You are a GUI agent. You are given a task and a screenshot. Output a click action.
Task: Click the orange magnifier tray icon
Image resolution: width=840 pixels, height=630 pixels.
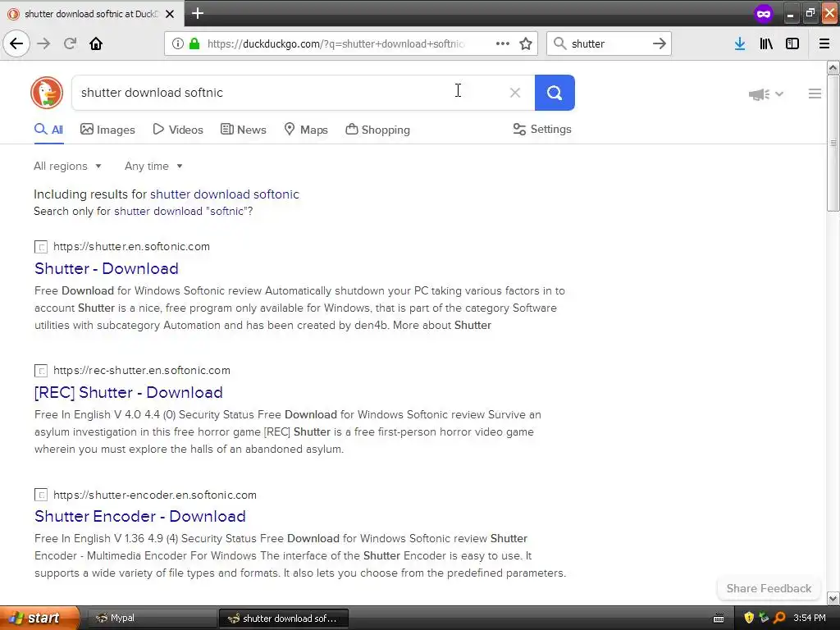coord(779,618)
